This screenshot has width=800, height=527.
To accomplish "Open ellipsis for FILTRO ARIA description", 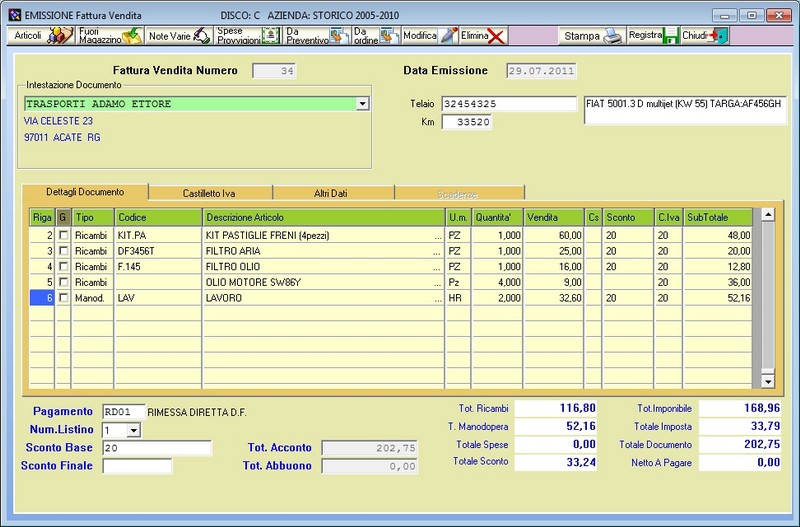I will [438, 252].
